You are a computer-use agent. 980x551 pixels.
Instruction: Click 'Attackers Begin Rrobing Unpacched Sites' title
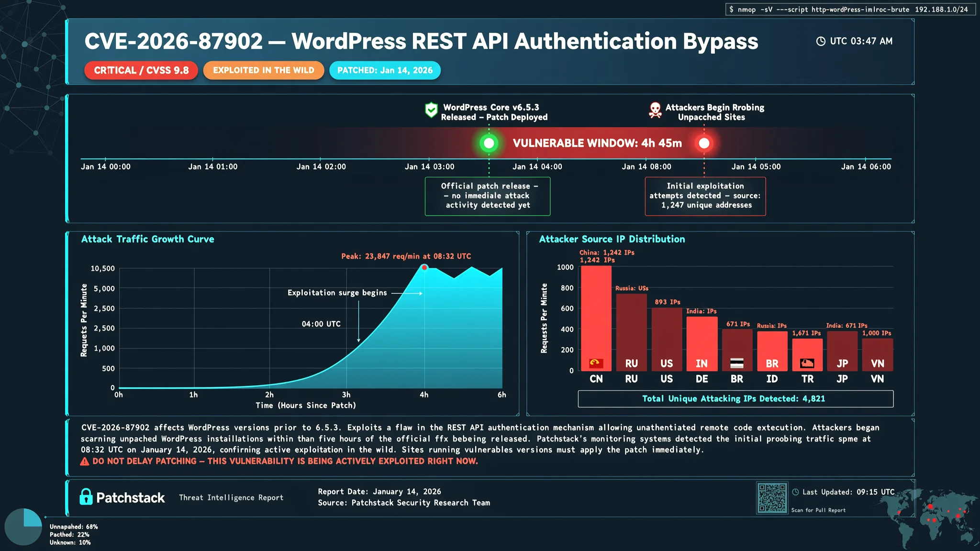[714, 112]
